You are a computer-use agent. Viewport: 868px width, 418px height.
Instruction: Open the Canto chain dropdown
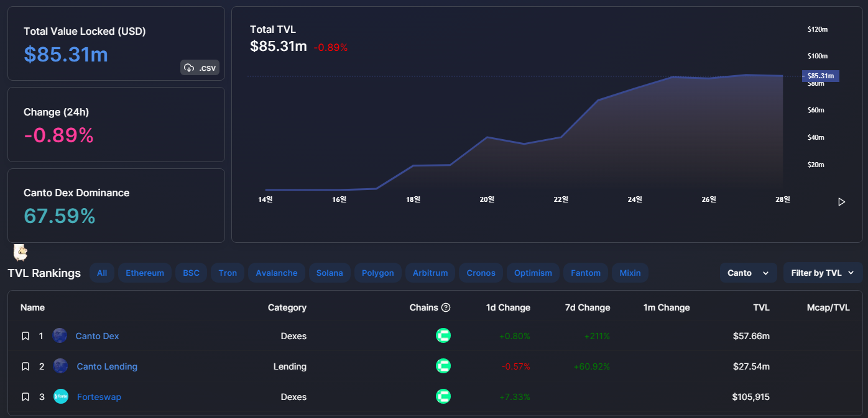coord(749,273)
